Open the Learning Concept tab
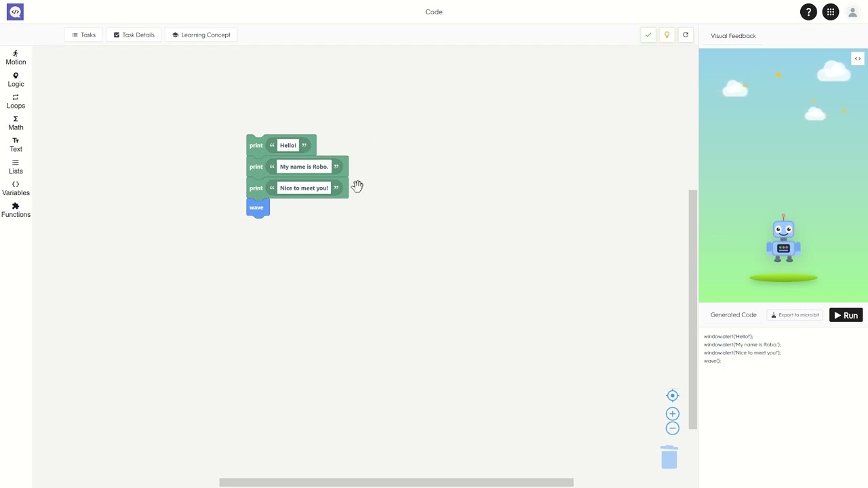The width and height of the screenshot is (868, 488). (x=201, y=35)
